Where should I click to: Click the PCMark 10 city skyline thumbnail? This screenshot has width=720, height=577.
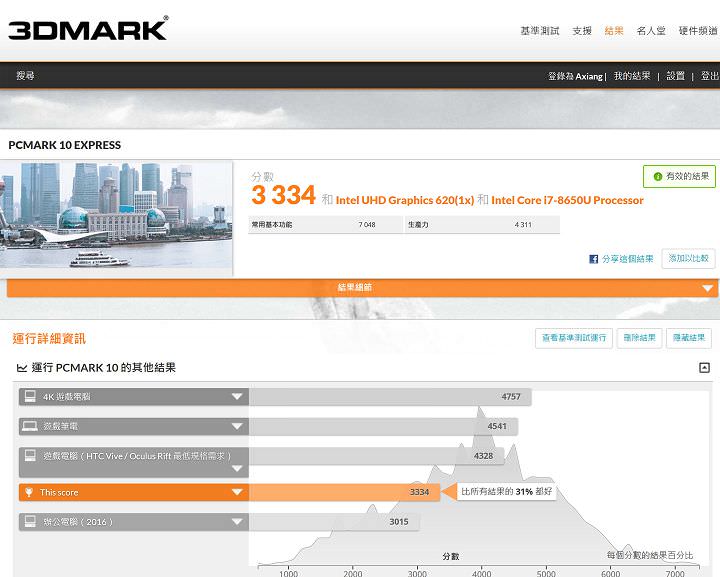coord(117,217)
